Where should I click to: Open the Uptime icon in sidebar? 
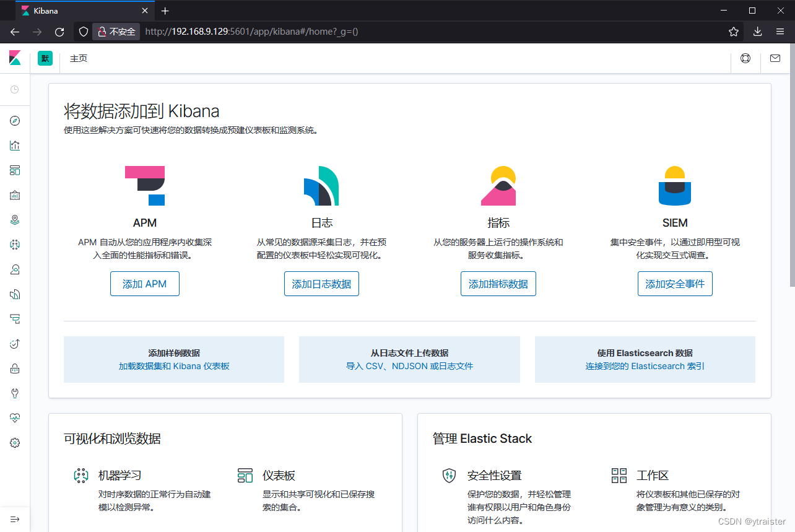point(15,344)
